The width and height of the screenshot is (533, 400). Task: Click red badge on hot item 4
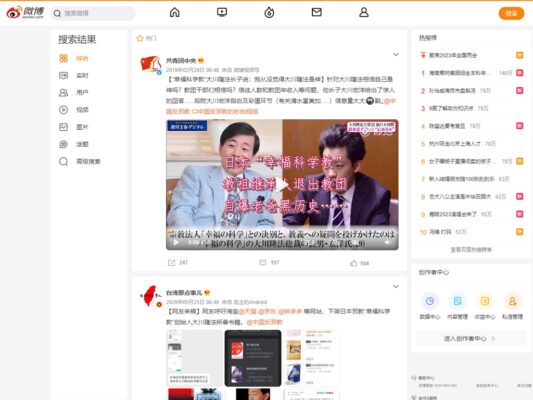click(519, 126)
